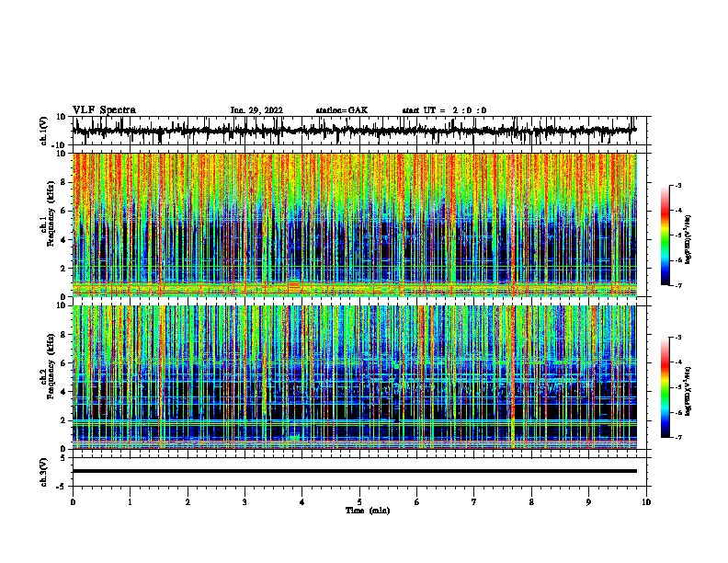Click time axis tick label "5"
This screenshot has height=563, width=728.
[x=359, y=502]
